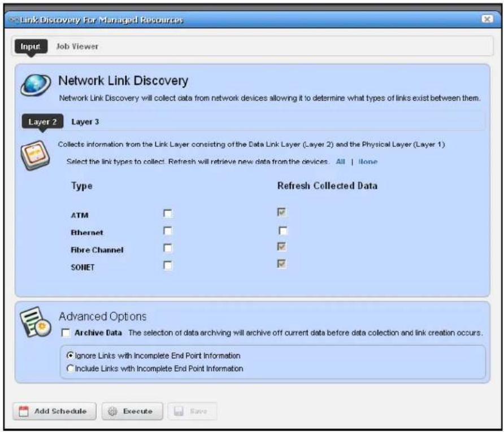504x432 pixels.
Task: Click the Save button
Action: pos(192,411)
